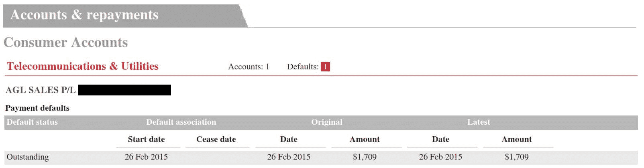
Task: Click the Default association column header
Action: point(181,122)
